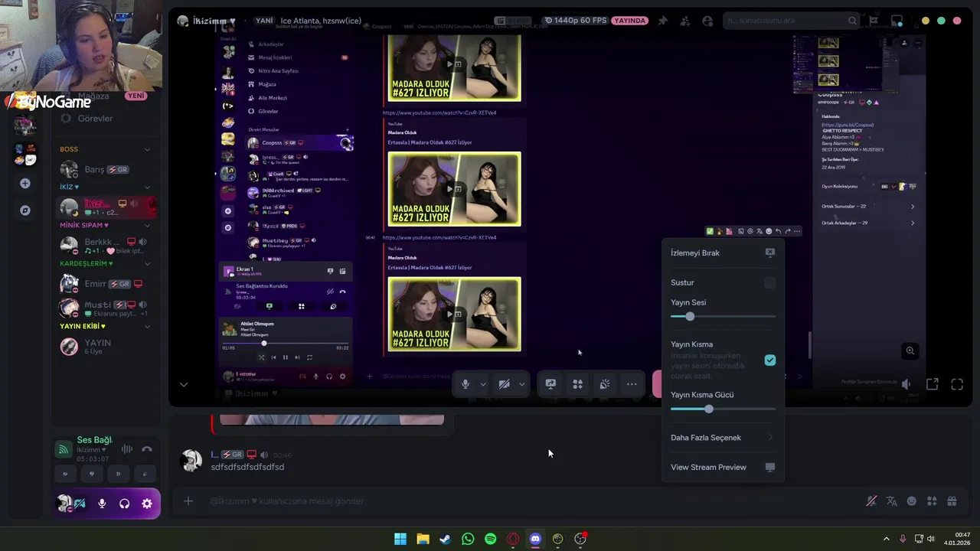Image resolution: width=980 pixels, height=551 pixels.
Task: Click the collapse chevron below server list
Action: coord(184,384)
